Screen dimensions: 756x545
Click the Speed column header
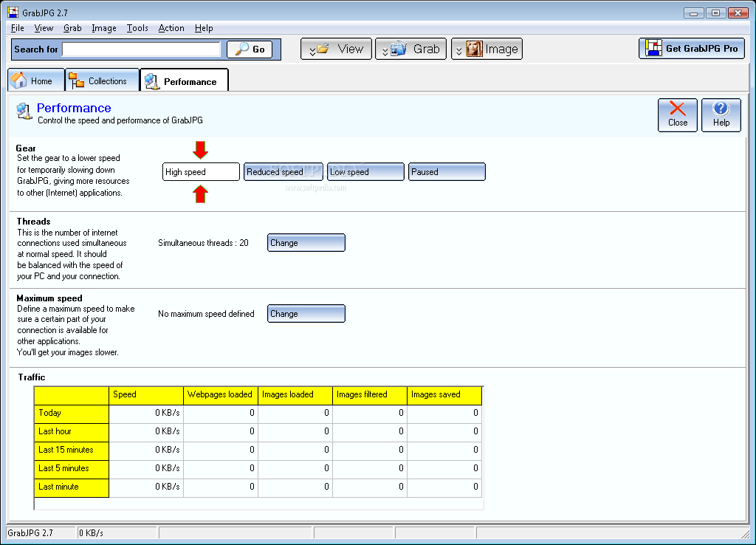pyautogui.click(x=146, y=395)
